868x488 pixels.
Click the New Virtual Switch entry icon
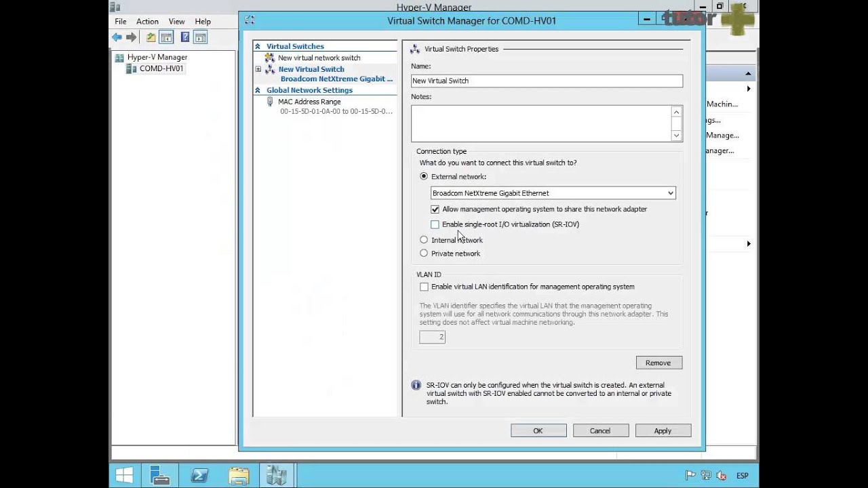270,69
